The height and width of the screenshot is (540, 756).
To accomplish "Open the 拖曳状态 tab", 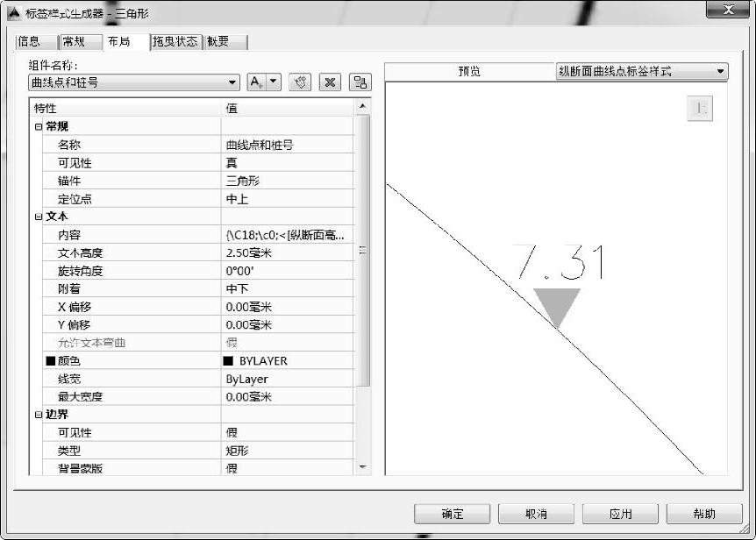I will (175, 42).
